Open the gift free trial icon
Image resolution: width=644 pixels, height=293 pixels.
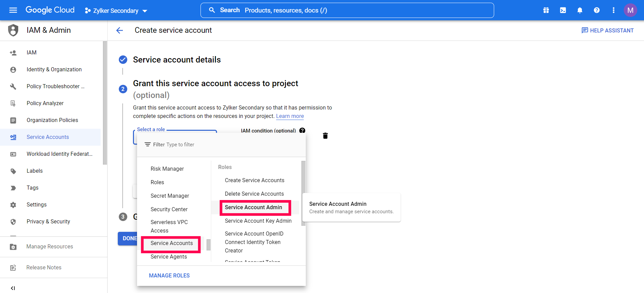[x=546, y=10]
